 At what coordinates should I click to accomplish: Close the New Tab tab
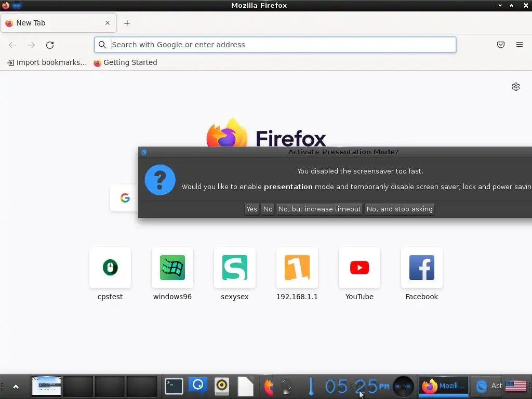[x=108, y=23]
